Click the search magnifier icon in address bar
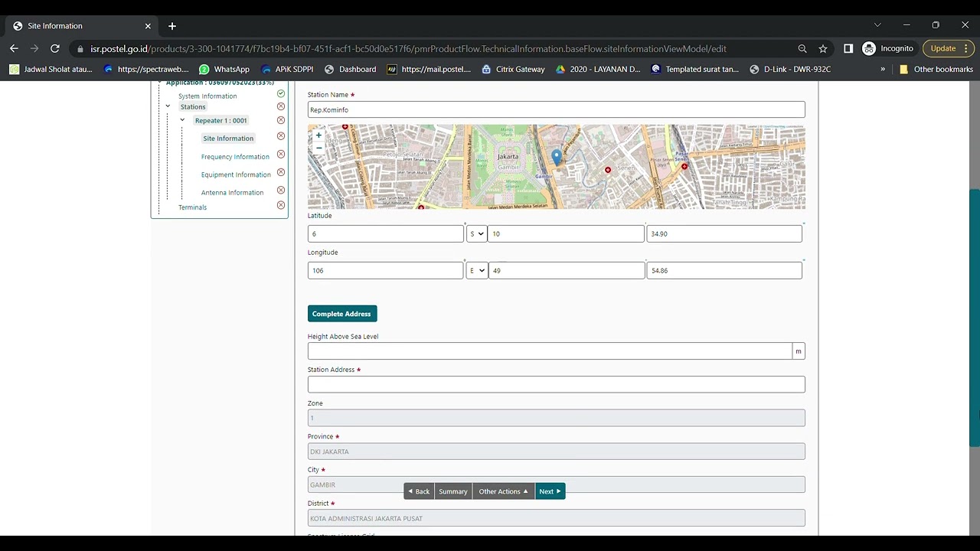980x551 pixels. click(x=802, y=48)
